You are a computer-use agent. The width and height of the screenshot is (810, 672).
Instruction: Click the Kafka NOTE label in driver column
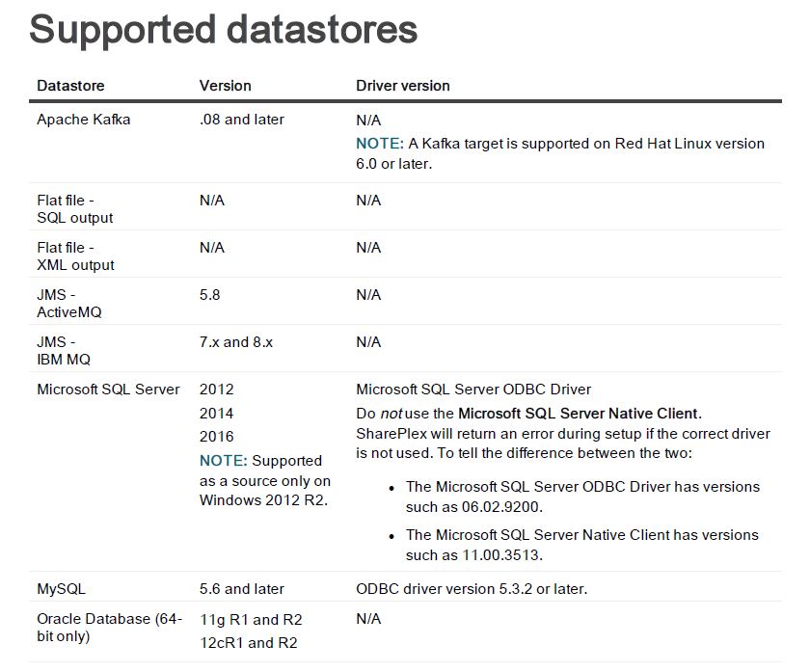click(x=380, y=144)
